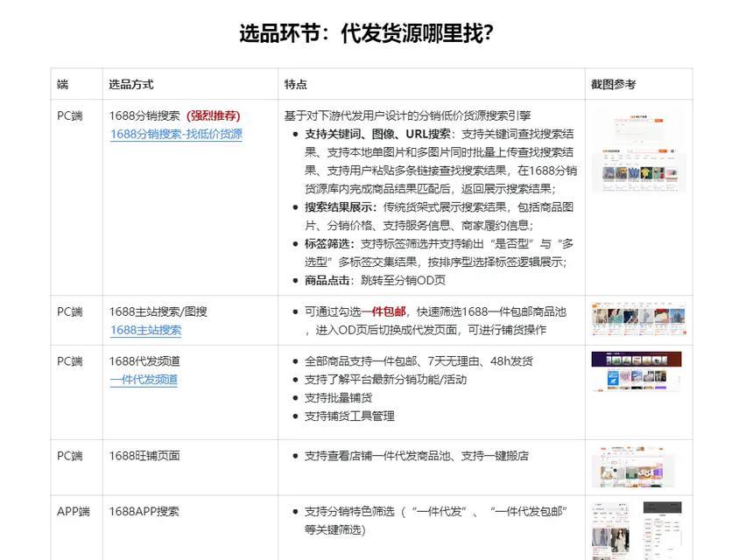The width and height of the screenshot is (732, 560).
Task: Click the text 1688分销搜索
Action: [x=144, y=115]
